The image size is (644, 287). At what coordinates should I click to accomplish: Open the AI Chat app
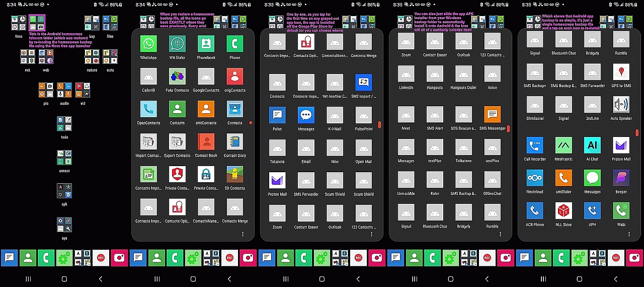(x=593, y=146)
